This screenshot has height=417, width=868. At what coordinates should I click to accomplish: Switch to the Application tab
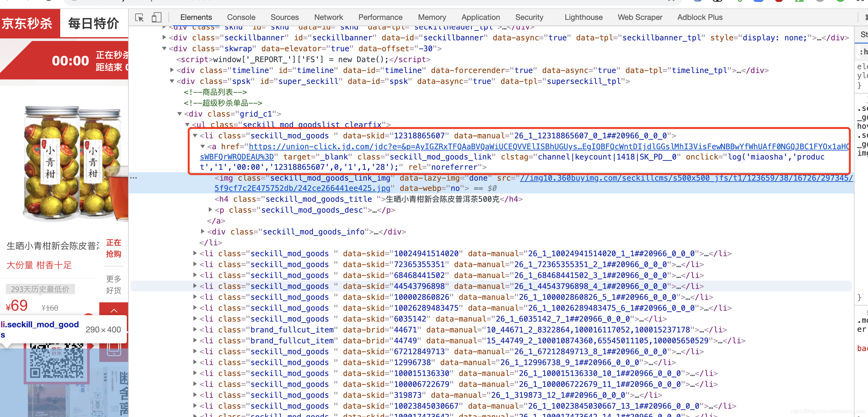pyautogui.click(x=480, y=17)
